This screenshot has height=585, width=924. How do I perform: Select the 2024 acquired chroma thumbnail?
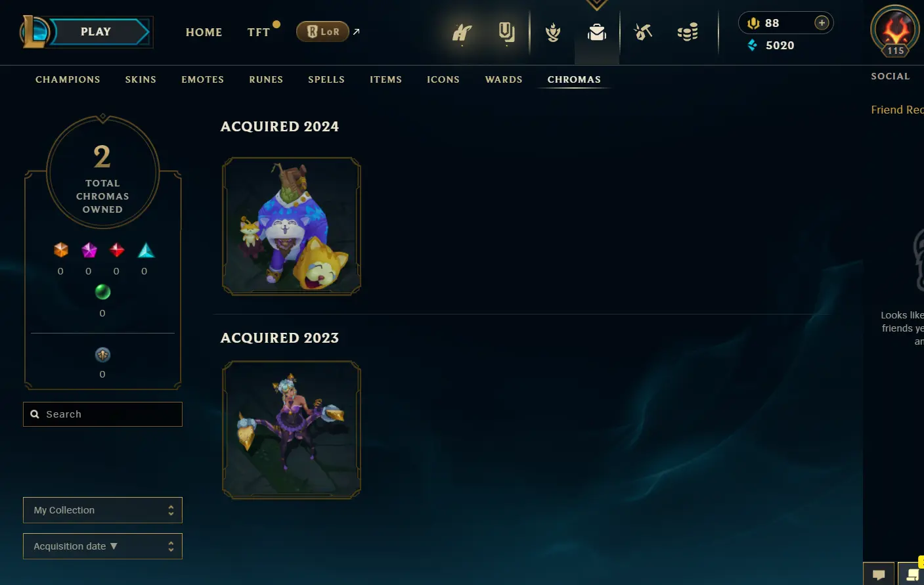point(292,227)
